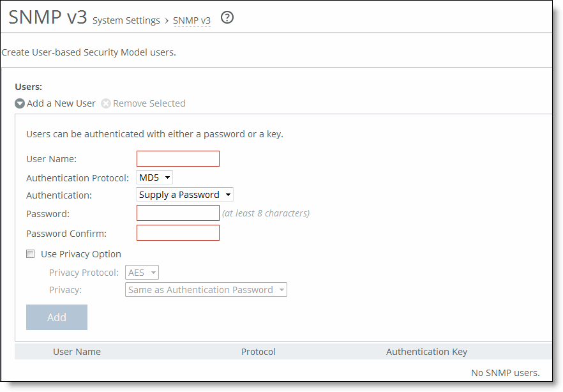Click the Add button
The image size is (563, 392).
click(56, 317)
